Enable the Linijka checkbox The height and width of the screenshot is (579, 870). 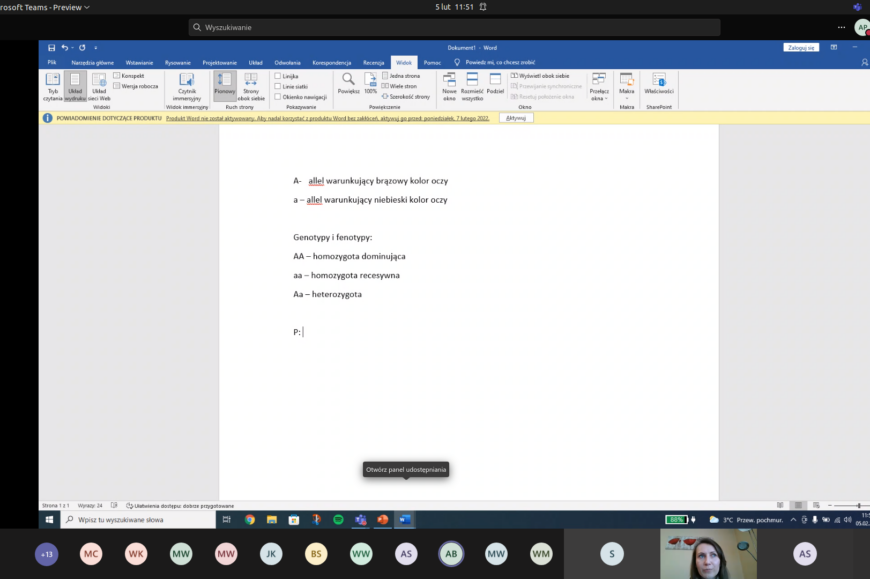[278, 76]
